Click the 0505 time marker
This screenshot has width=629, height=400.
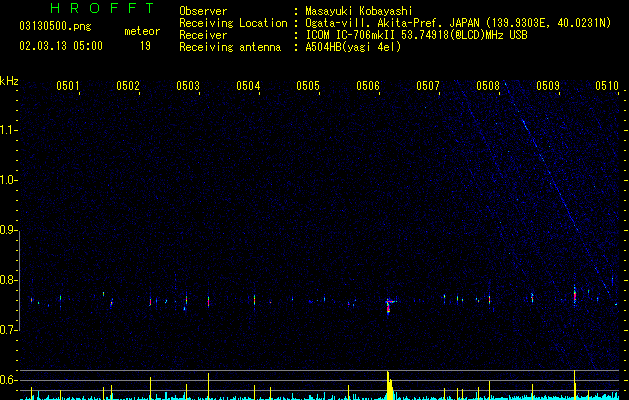pyautogui.click(x=308, y=86)
